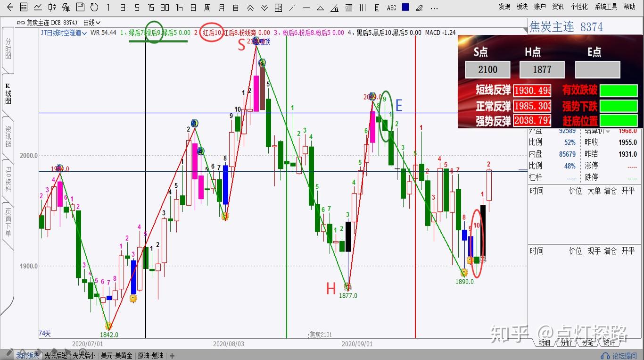Open the 板块 menu

[x=522, y=7]
